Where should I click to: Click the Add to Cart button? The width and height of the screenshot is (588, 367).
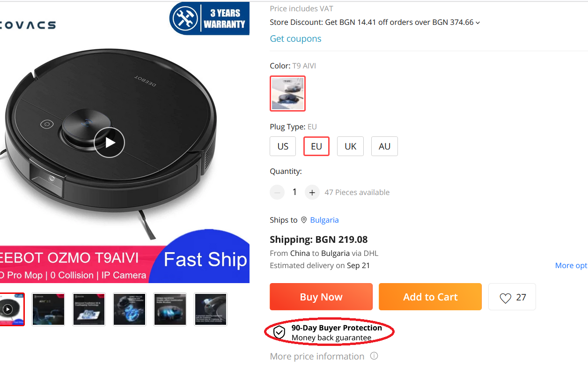pos(430,297)
